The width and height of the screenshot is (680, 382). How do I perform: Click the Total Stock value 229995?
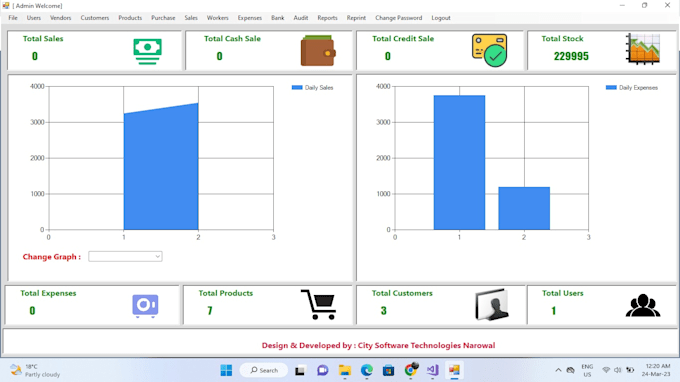pyautogui.click(x=571, y=56)
